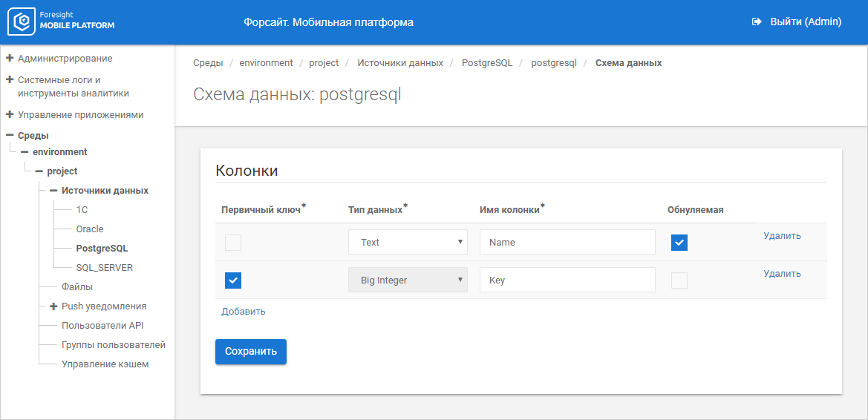This screenshot has width=868, height=420.
Task: Click the Name column name field
Action: (x=567, y=242)
